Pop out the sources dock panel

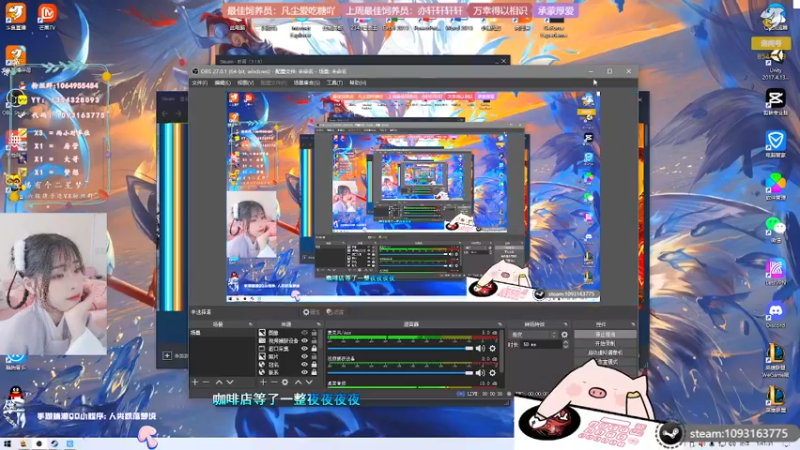click(x=319, y=324)
